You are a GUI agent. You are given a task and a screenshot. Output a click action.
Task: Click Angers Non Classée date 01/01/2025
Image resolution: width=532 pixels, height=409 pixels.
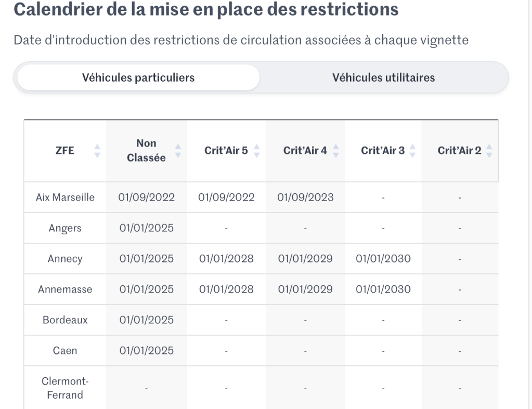146,228
